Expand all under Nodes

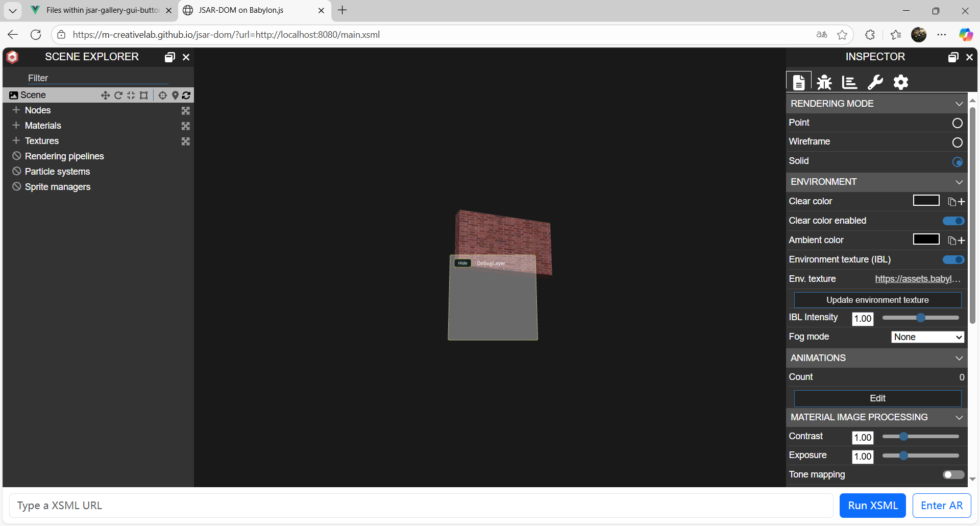[186, 111]
